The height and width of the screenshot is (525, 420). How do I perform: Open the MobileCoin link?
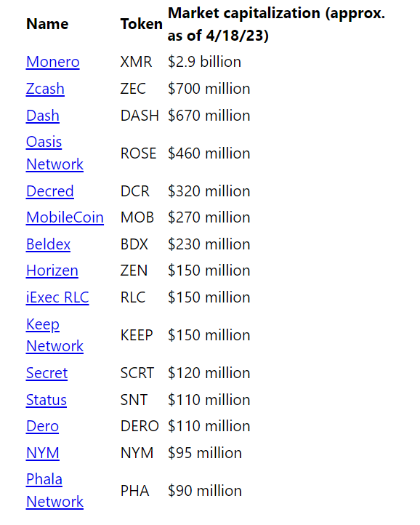click(65, 217)
